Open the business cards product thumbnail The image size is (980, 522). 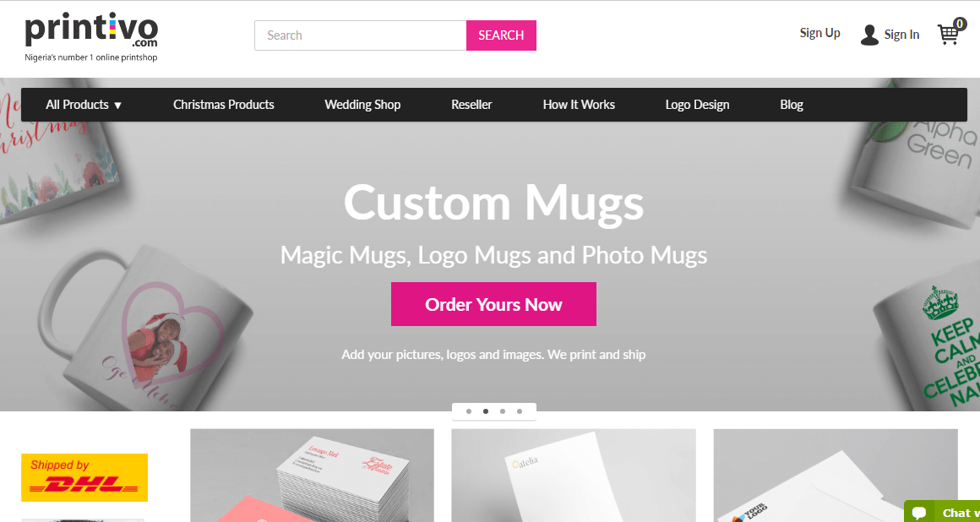point(312,475)
